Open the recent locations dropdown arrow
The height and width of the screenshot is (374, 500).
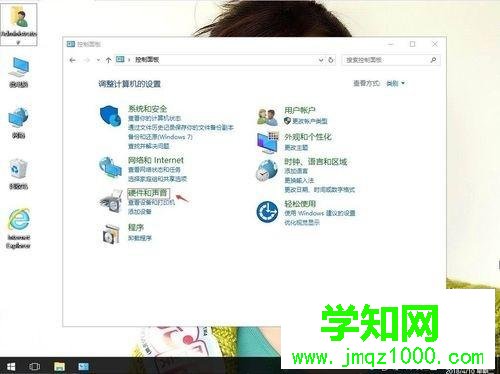tap(98, 60)
